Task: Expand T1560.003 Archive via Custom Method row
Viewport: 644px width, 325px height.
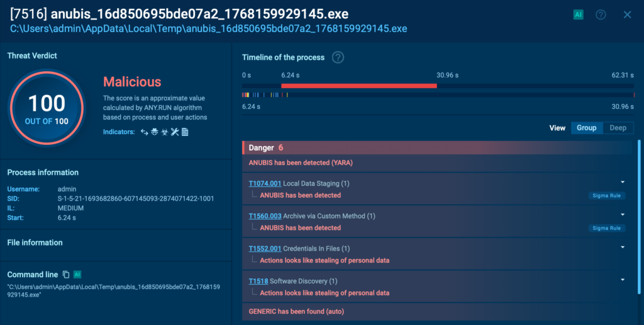Action: tap(623, 214)
